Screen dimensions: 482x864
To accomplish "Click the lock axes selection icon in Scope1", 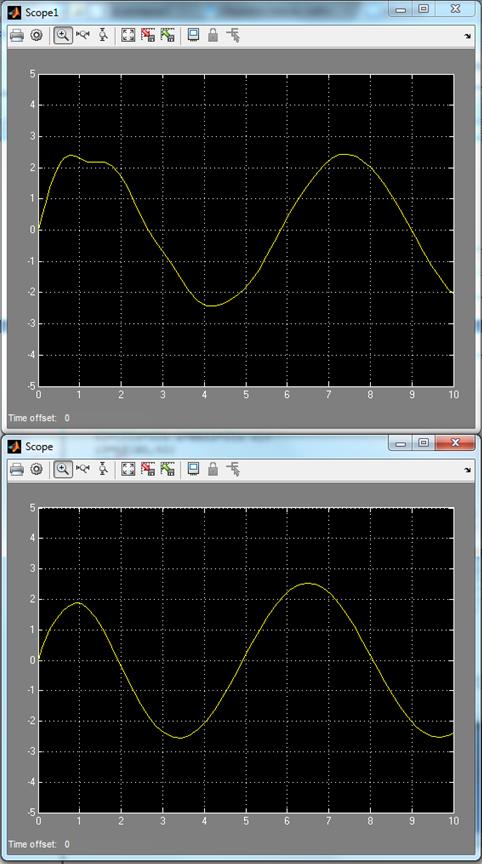I will click(x=213, y=36).
